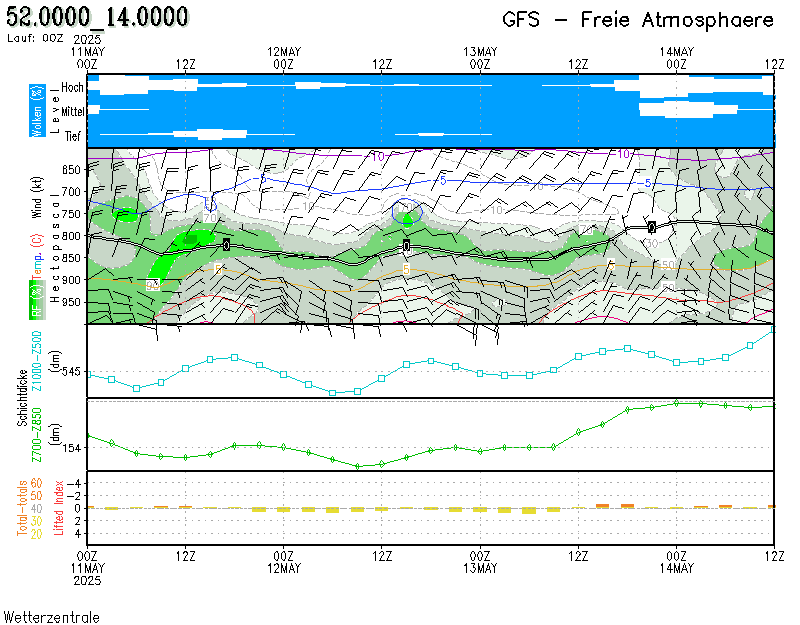Select the 'Lauf: 00Z 2025' run label
Screen dimensions: 800x625
[54, 39]
